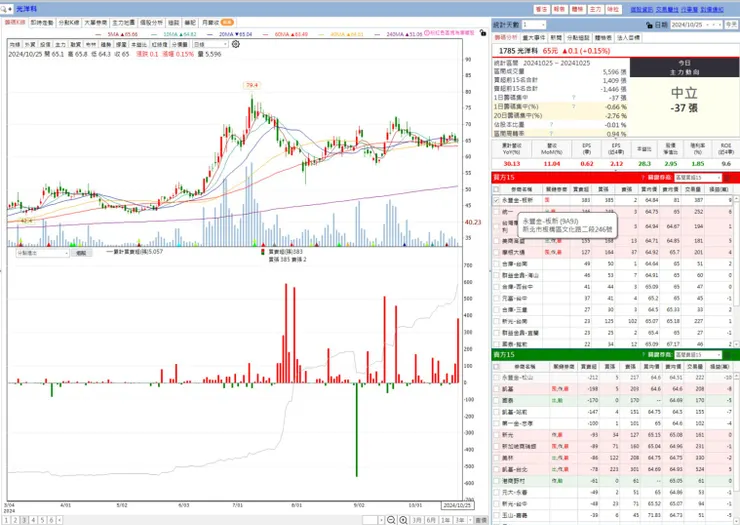
Task: Click the 分價量 chart overlay button
Action: point(180,44)
